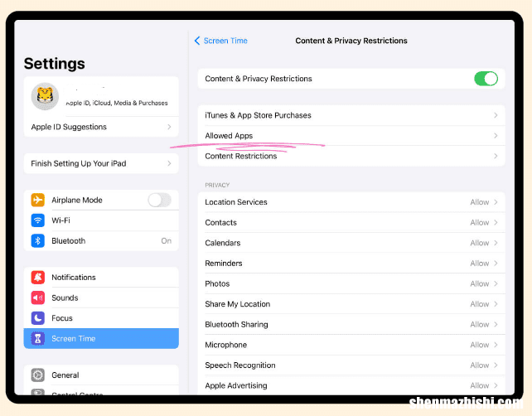Open the Notifications bell icon

pyautogui.click(x=37, y=278)
